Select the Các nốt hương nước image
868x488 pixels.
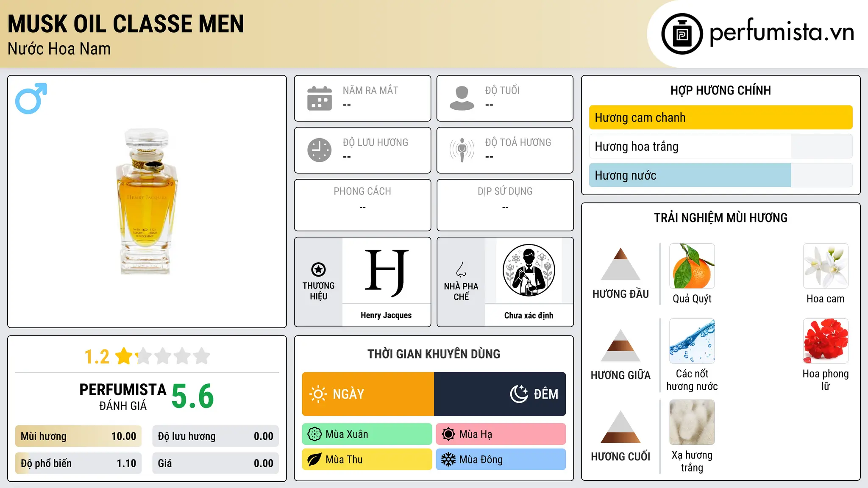692,341
